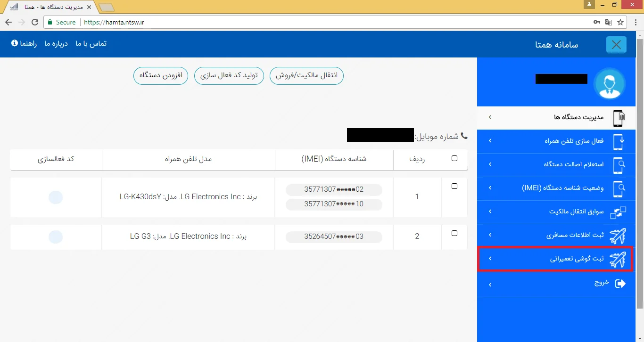Click the Add Device (افزودن دستگاه) button
Image resolution: width=644 pixels, height=342 pixels.
pos(161,75)
